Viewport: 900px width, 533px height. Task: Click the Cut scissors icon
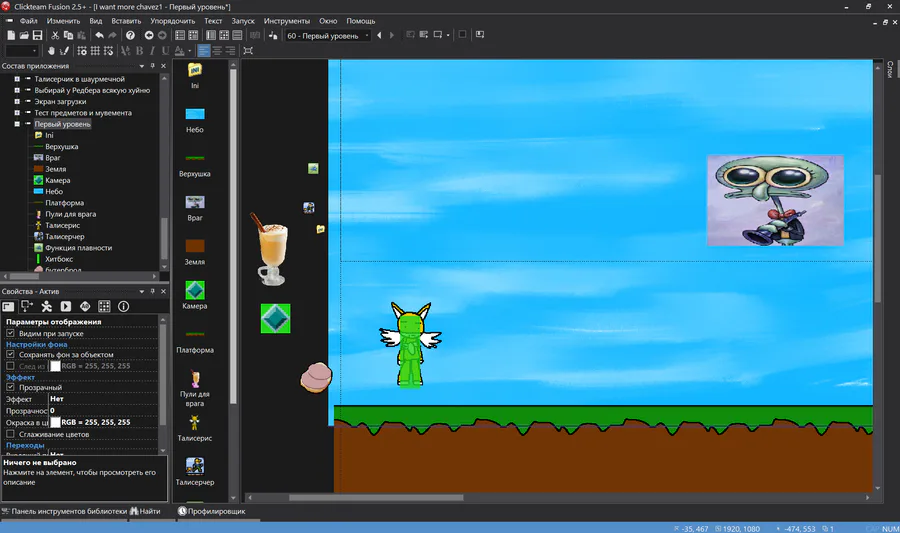[x=55, y=36]
